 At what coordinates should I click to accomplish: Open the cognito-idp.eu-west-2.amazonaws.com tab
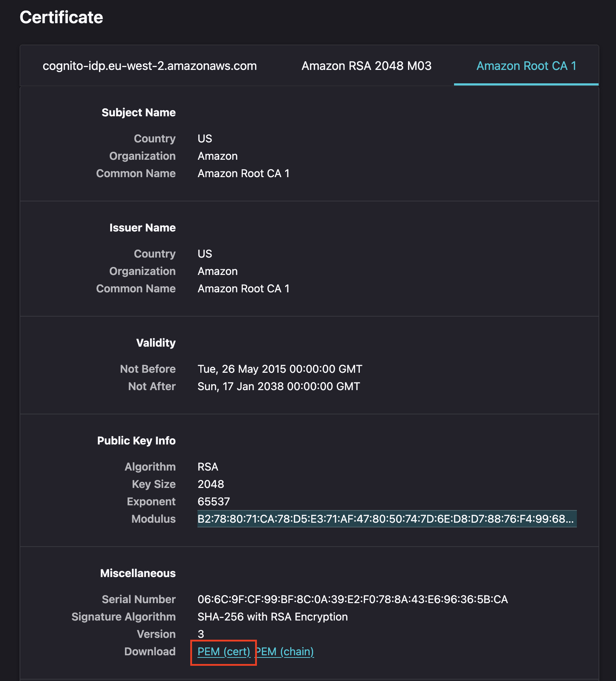pyautogui.click(x=150, y=66)
